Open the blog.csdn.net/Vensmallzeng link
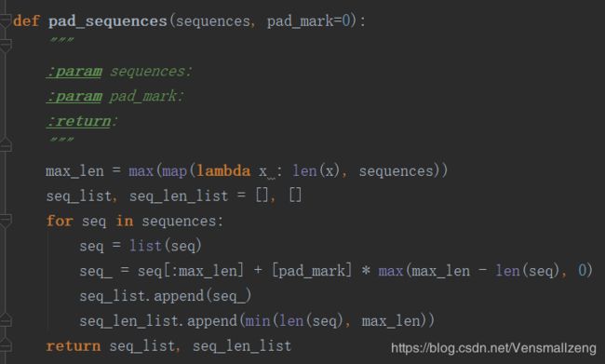The image size is (605, 364). pos(493,348)
